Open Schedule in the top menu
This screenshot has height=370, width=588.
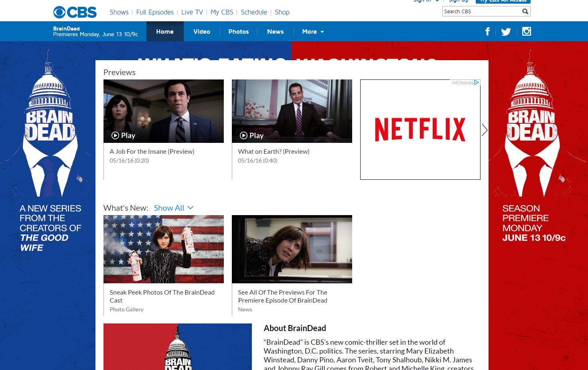click(x=254, y=12)
